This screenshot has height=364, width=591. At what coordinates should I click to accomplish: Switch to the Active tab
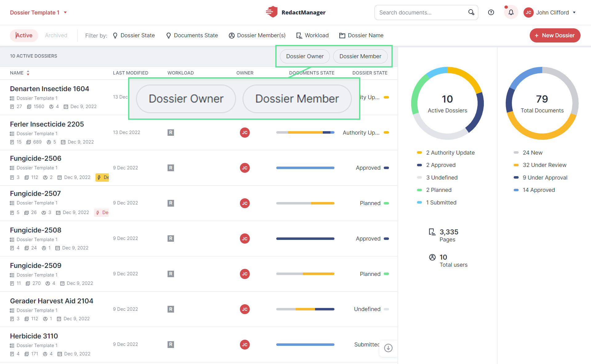(x=24, y=35)
